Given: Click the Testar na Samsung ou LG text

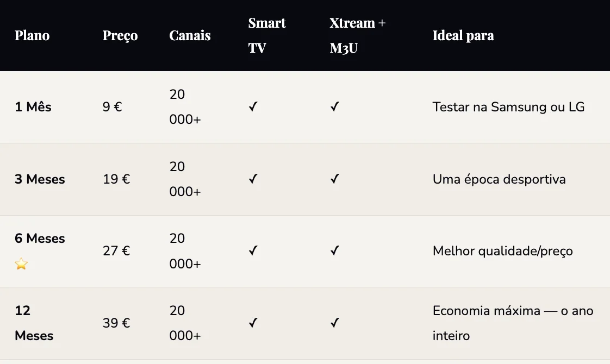Looking at the screenshot, I should coord(508,107).
